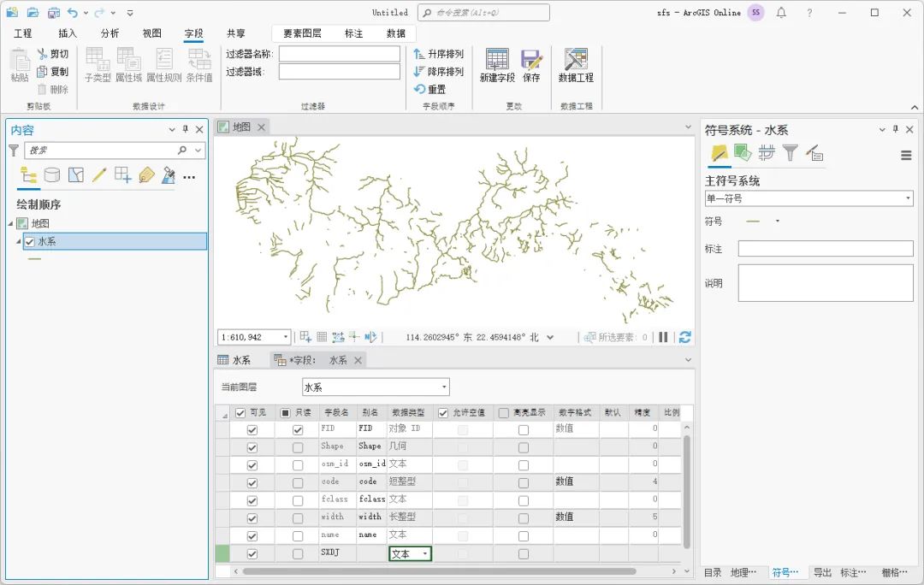The height and width of the screenshot is (585, 924).
Task: Switch to 导出 (Export) pane tab
Action: pyautogui.click(x=822, y=572)
